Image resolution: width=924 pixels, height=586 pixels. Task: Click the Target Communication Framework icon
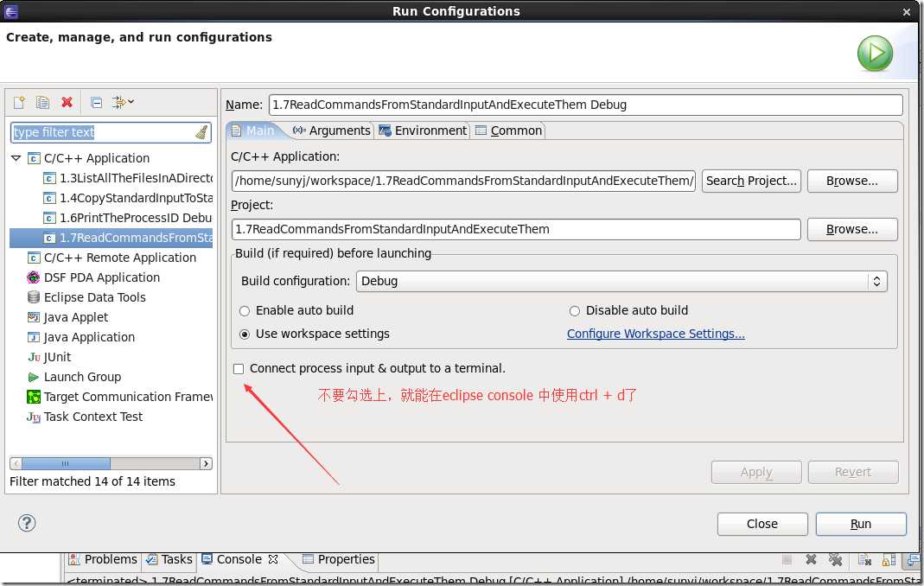coord(34,397)
